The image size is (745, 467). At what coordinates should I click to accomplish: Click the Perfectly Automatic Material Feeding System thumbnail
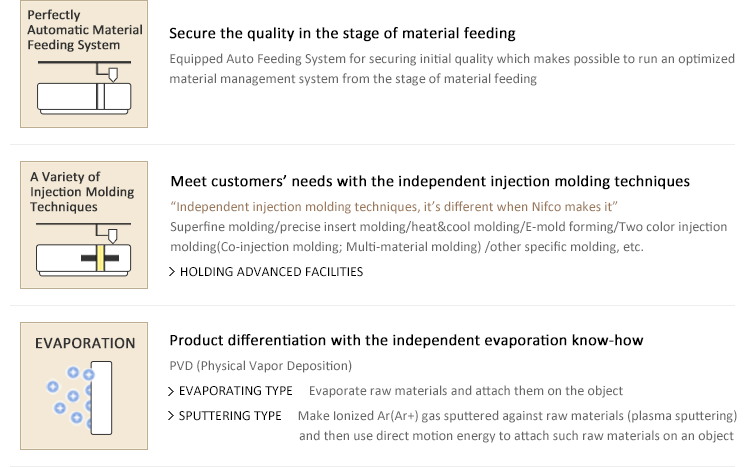pos(84,64)
